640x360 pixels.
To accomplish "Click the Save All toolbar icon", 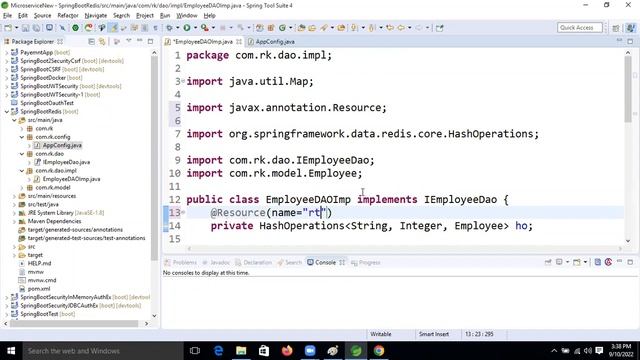I will [36, 28].
